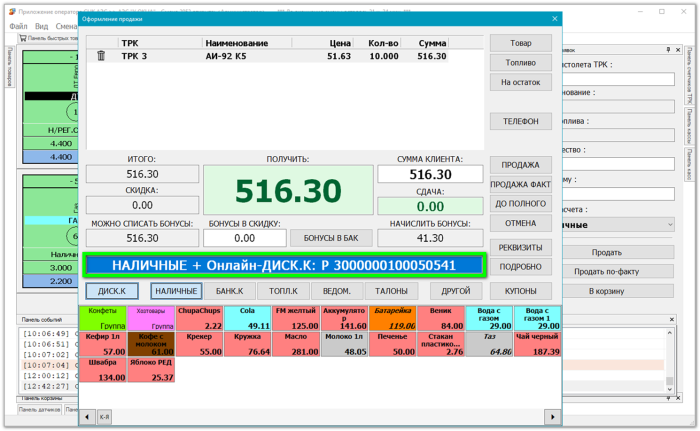The width and height of the screenshot is (700, 431).
Task: Close the Оформление продажи dialog
Action: coord(554,19)
